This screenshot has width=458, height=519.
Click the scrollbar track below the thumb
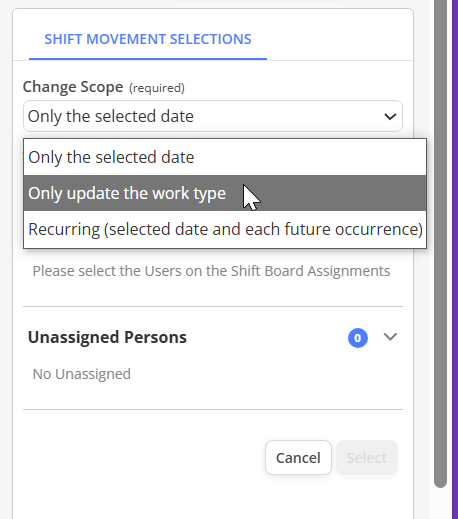pyautogui.click(x=440, y=503)
